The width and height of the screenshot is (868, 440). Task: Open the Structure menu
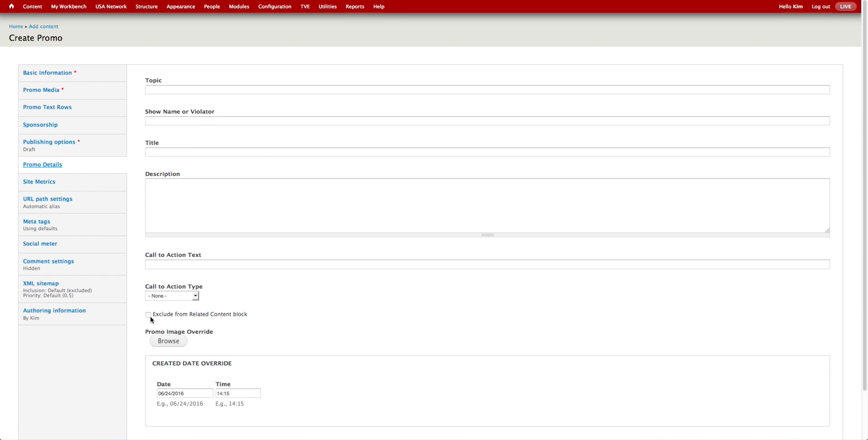click(x=146, y=6)
